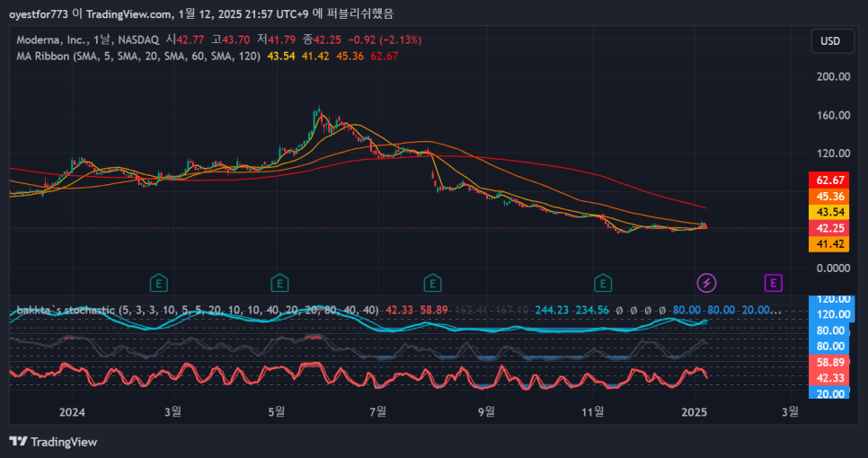Click the 시42.77 open price value
The width and height of the screenshot is (868, 458).
click(185, 40)
